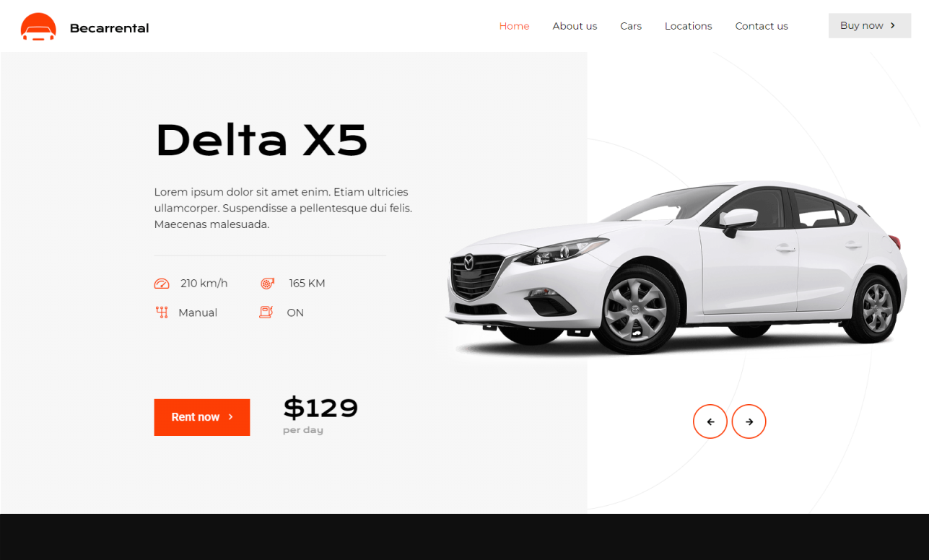Click the orange car logo icon
Screen dimensions: 929x560
(x=38, y=27)
